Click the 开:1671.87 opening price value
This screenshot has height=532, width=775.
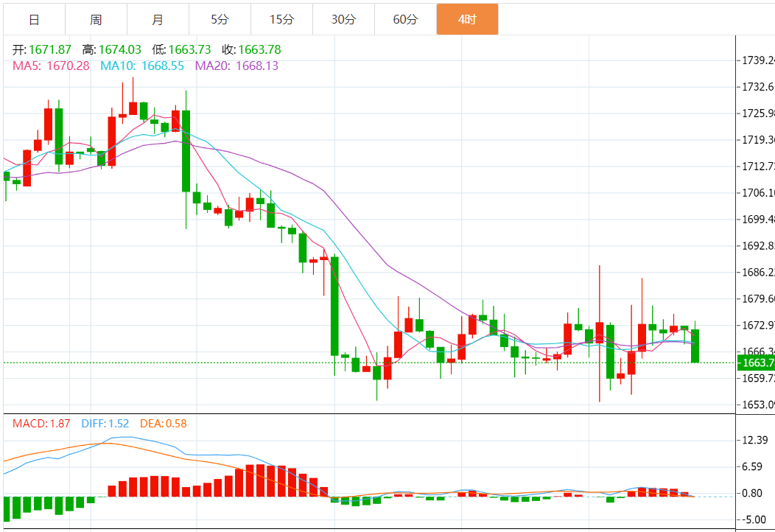point(42,49)
